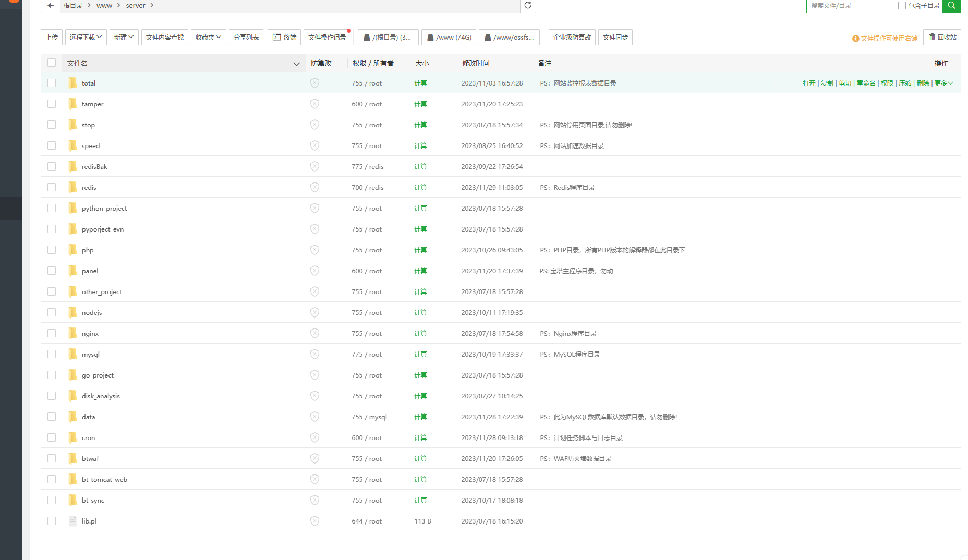Click rename (重命名) action for total
Viewport: 968px width, 560px height.
pyautogui.click(x=866, y=83)
